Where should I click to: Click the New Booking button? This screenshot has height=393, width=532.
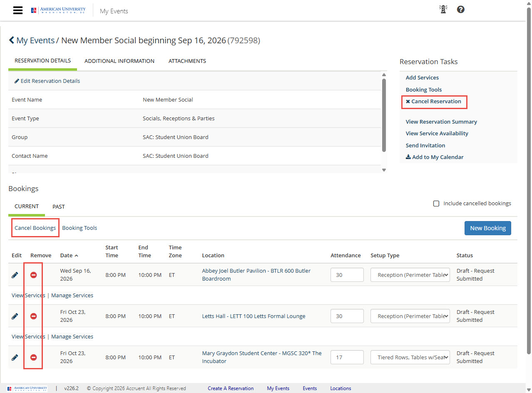click(x=488, y=228)
